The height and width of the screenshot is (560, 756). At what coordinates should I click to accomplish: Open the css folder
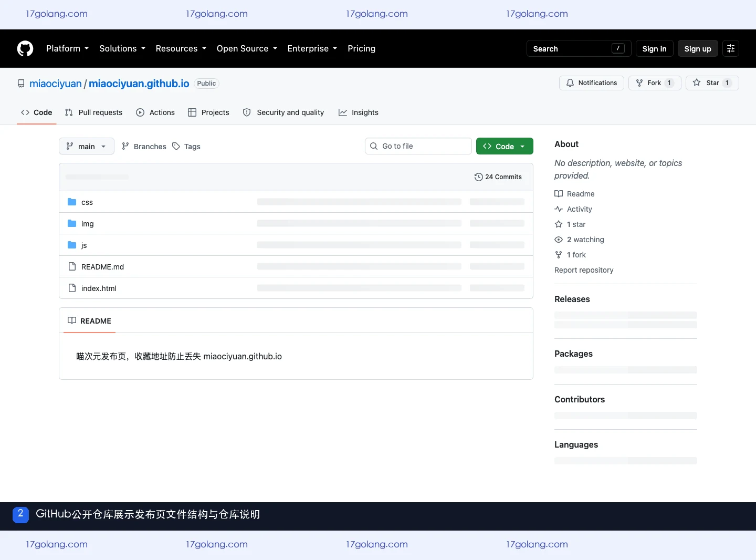pos(87,202)
